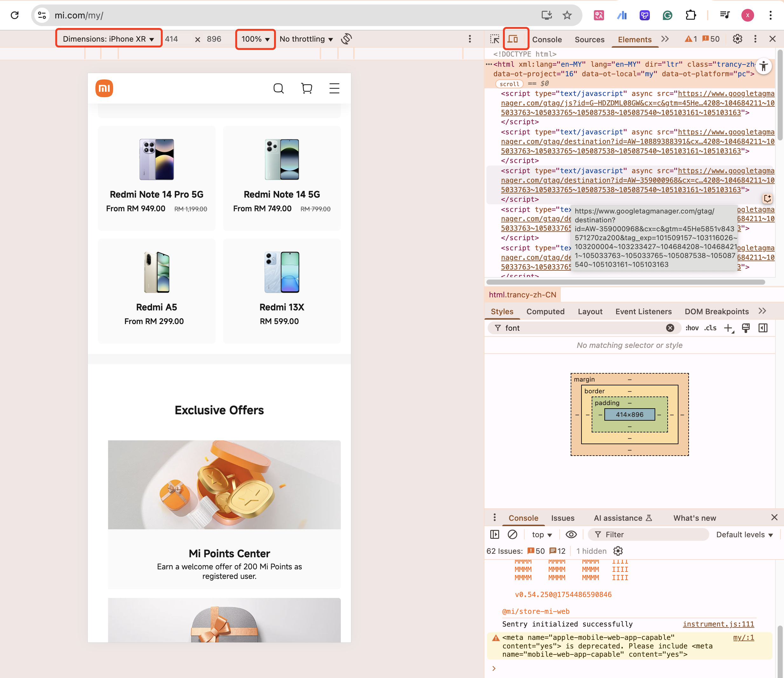Open the hamburger menu on Mi page
This screenshot has width=784, height=678.
click(x=334, y=88)
